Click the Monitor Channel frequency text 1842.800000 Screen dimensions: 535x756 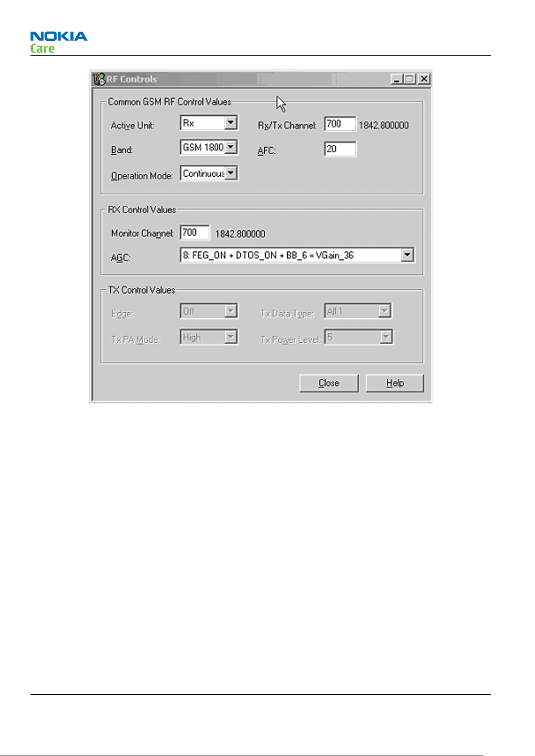(240, 234)
